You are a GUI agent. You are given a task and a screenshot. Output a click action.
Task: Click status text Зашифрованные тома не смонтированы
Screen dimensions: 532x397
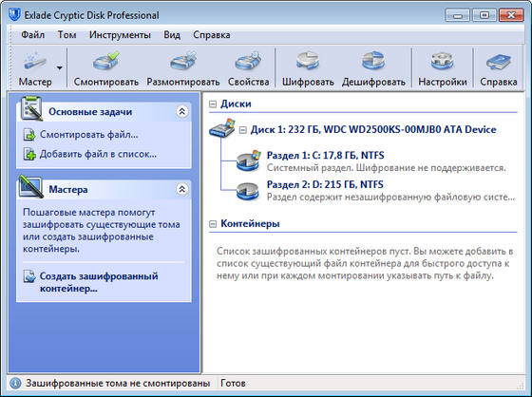tap(118, 384)
